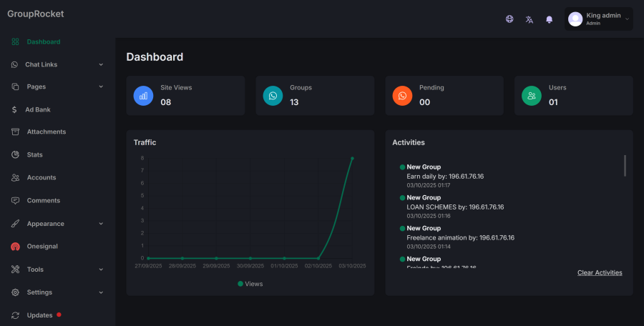Click the Ad Bank dollar icon
Screen dimensions: 644x326
(15, 110)
